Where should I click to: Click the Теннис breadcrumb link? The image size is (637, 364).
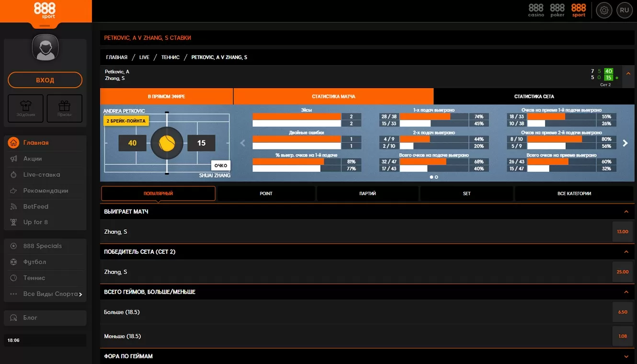170,57
